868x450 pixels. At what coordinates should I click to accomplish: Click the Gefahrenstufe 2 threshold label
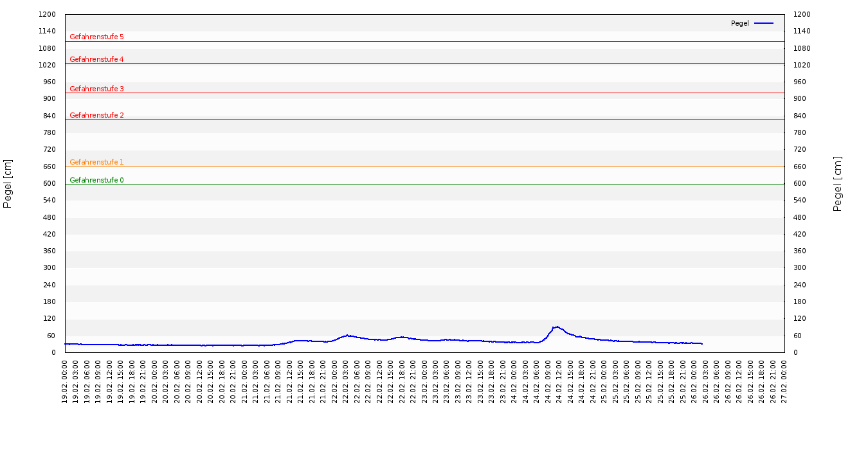click(96, 115)
